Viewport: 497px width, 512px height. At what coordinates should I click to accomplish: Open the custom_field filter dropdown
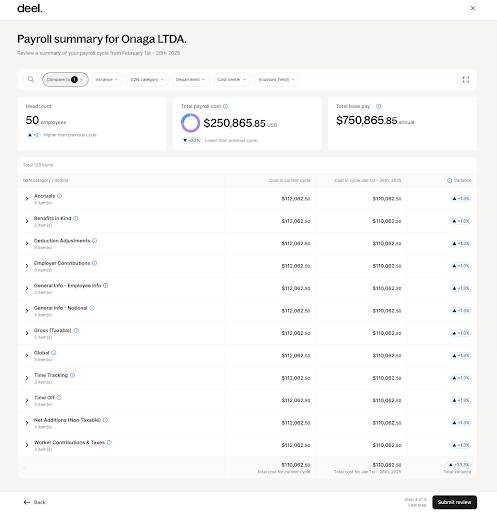point(277,79)
